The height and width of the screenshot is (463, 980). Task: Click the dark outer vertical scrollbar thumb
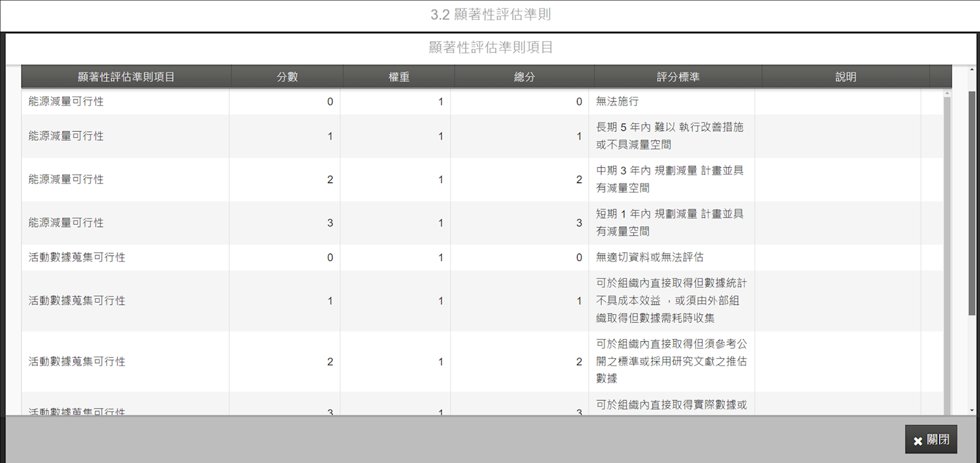972,202
